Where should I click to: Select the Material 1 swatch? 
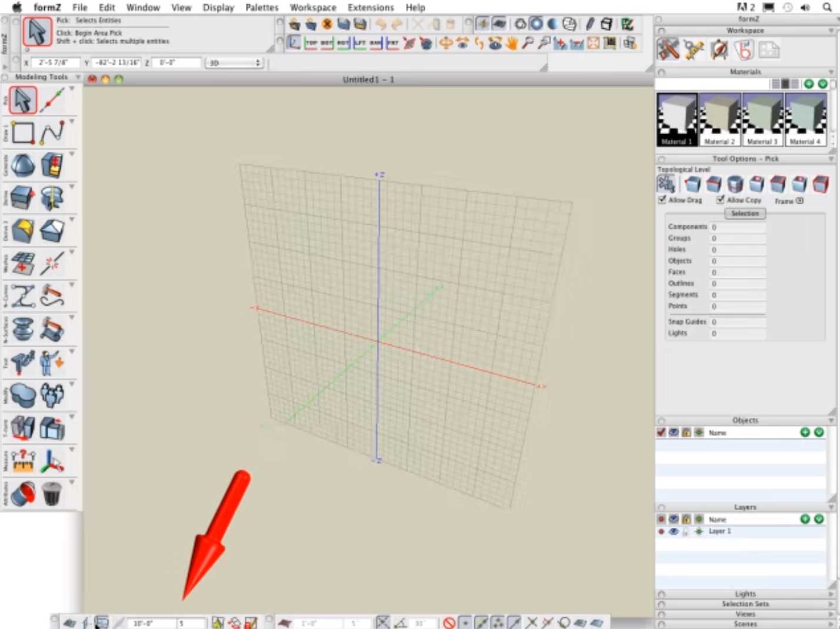677,119
